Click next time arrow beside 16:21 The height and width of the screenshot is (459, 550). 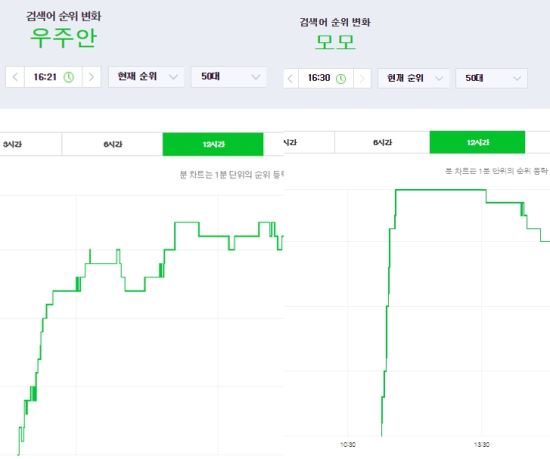click(91, 77)
